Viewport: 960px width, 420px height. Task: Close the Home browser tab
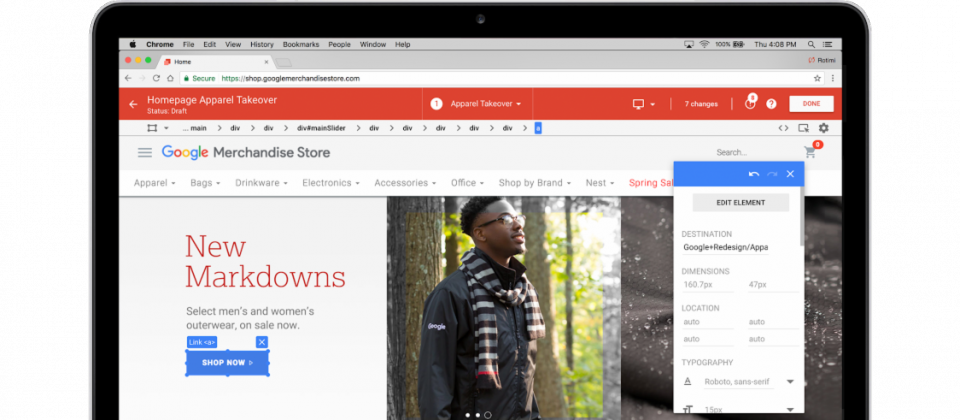coord(266,62)
